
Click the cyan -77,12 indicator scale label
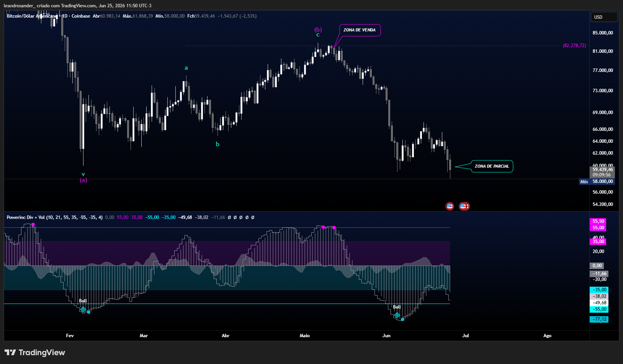click(x=599, y=319)
